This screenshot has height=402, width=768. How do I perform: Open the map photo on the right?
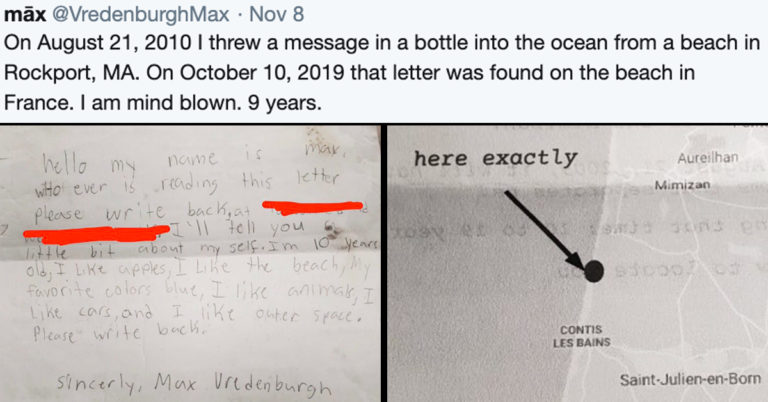click(x=577, y=263)
